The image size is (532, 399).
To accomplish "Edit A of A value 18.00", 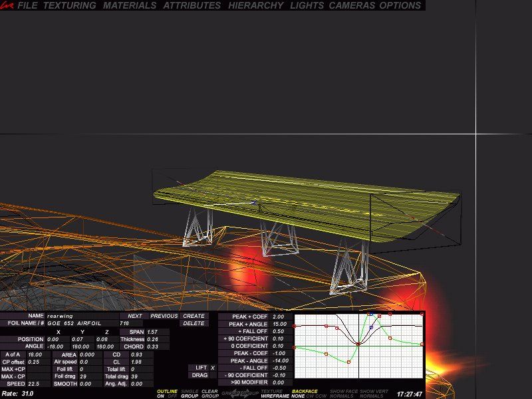I will (39, 354).
